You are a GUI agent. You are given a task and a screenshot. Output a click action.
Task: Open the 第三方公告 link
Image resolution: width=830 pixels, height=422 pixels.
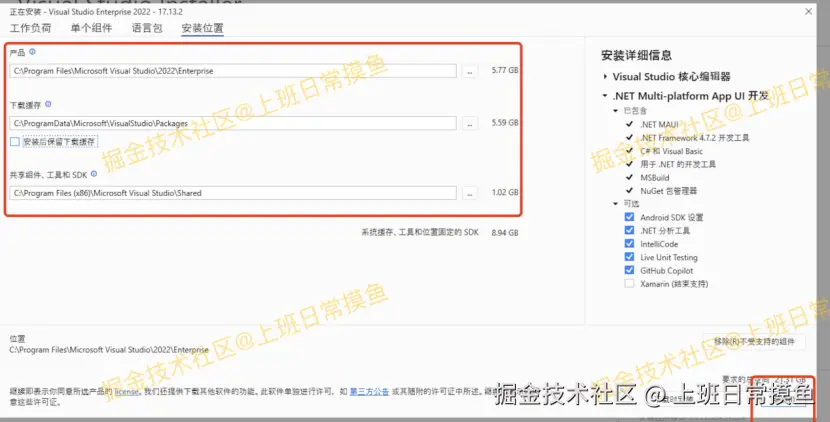pyautogui.click(x=369, y=392)
